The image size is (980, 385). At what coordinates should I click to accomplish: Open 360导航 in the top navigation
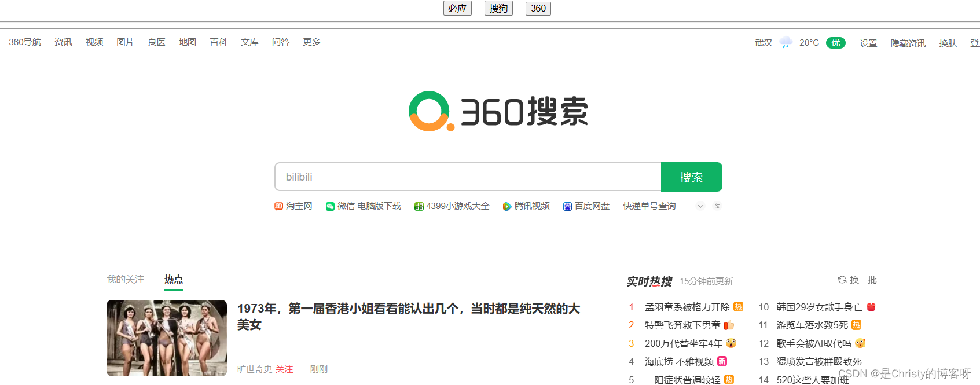click(25, 42)
